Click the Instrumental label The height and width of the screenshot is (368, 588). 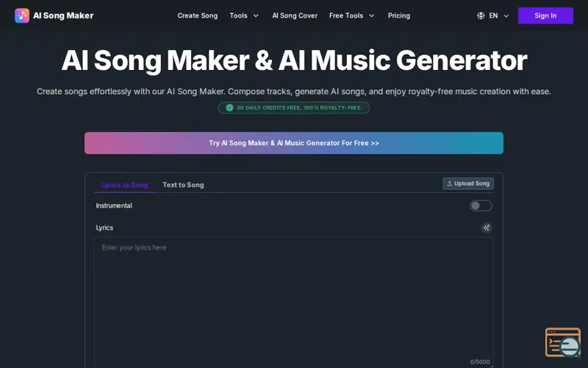[114, 205]
